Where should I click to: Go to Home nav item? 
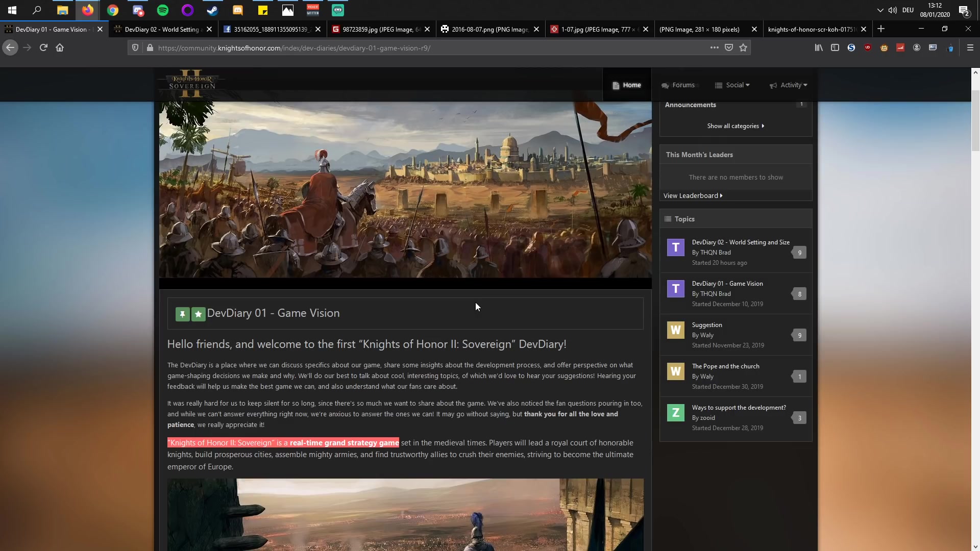point(627,85)
